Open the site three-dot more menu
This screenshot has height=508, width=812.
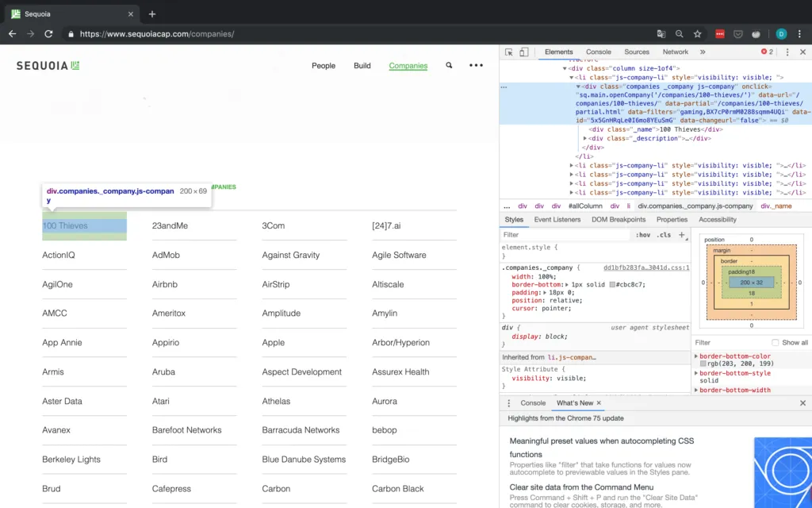point(476,65)
